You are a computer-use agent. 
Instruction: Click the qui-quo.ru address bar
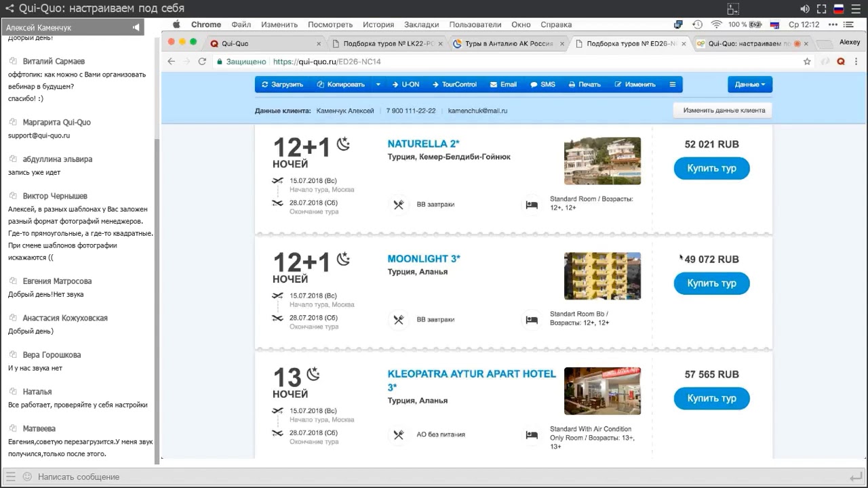509,61
